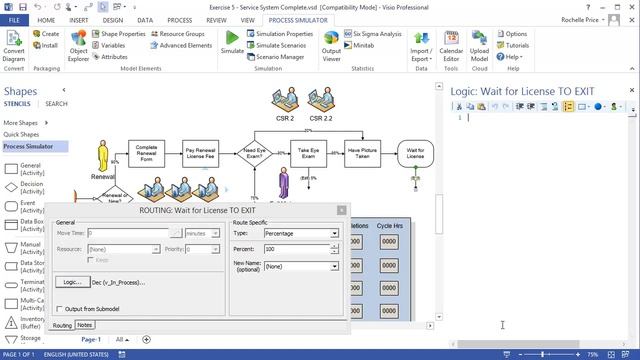Click the Wait for License shape
The image size is (640, 360).
[x=416, y=153]
